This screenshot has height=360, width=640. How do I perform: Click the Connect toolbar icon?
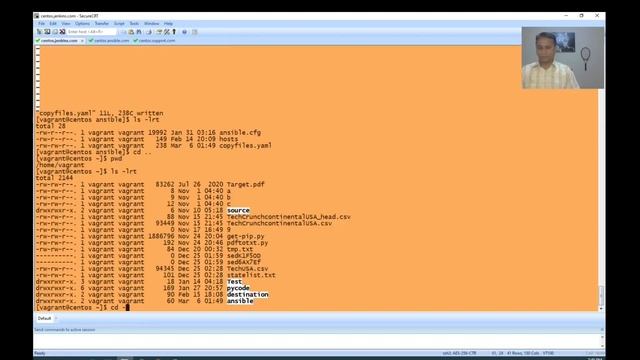pyautogui.click(x=47, y=31)
